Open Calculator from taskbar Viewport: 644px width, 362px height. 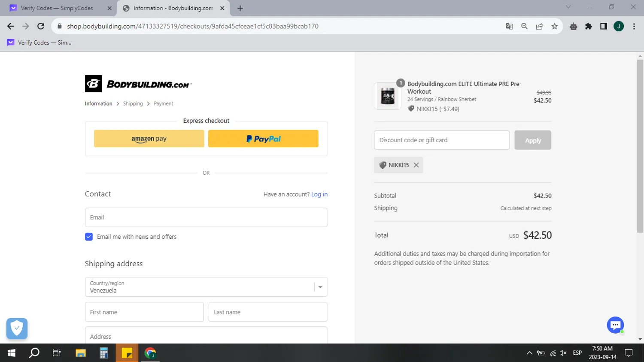point(104,353)
